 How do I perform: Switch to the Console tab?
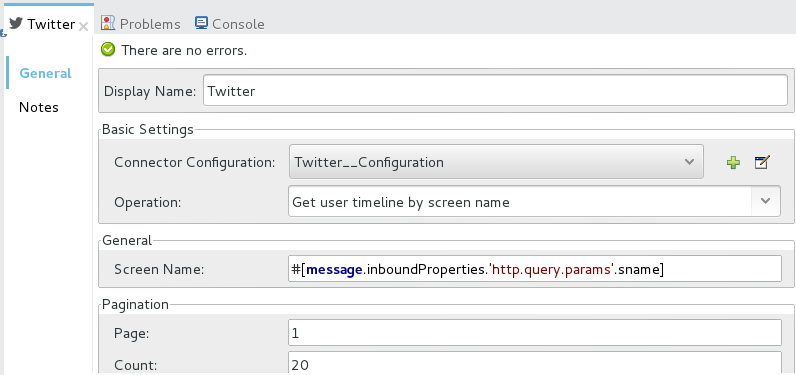tap(229, 23)
